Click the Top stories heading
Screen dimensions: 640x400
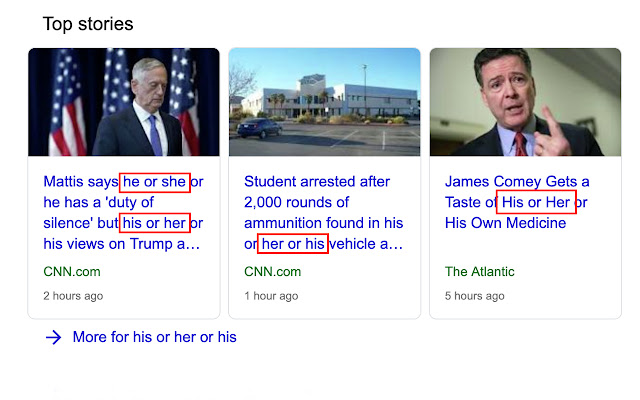(x=88, y=23)
